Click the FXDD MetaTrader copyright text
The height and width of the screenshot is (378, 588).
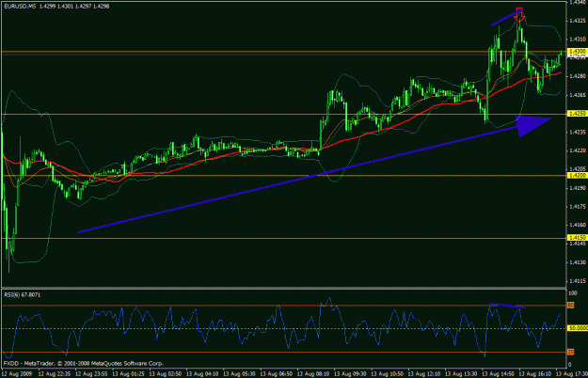click(83, 363)
